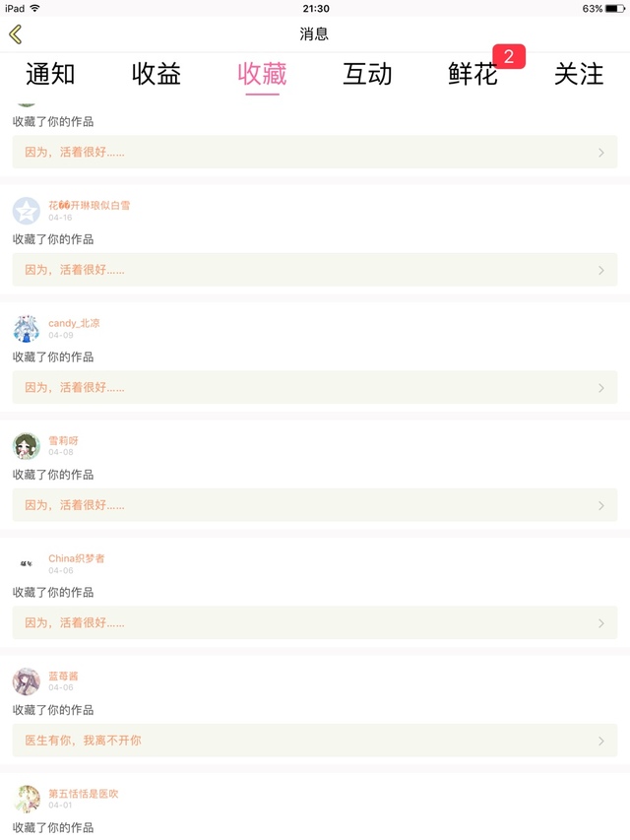The height and width of the screenshot is (840, 630).
Task: Select the 鲜花 tab label
Action: (x=472, y=76)
